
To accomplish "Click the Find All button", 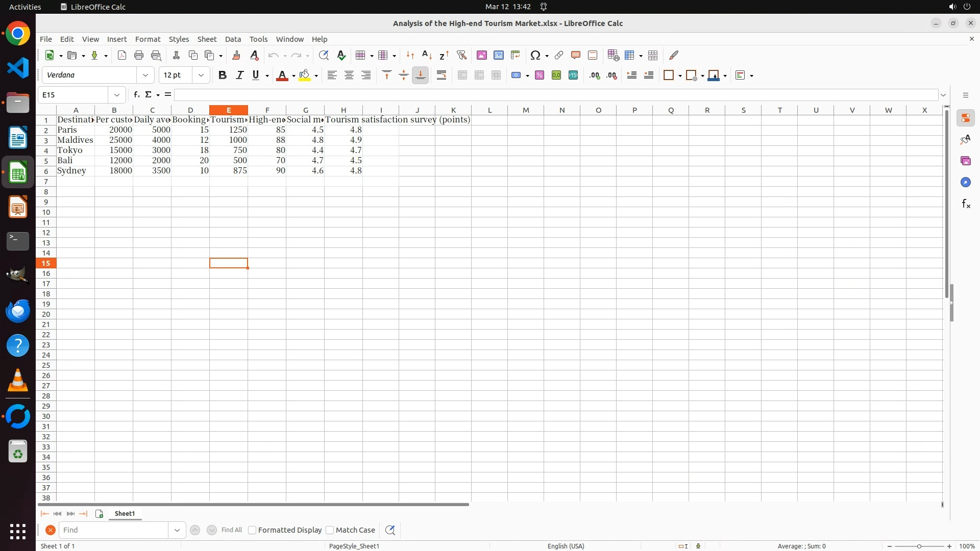I will coord(231,530).
